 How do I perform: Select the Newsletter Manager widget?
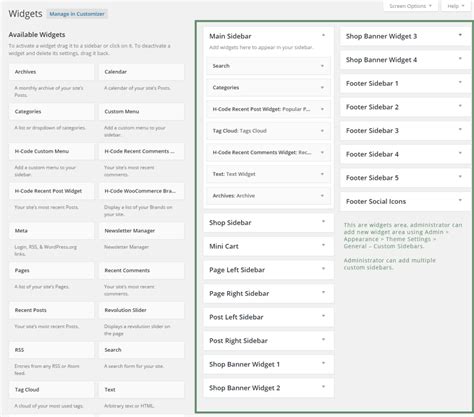tap(141, 231)
